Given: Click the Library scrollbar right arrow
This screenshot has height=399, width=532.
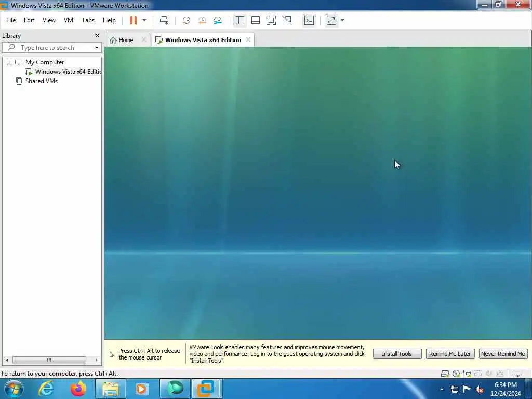Looking at the screenshot, I should pyautogui.click(x=96, y=360).
